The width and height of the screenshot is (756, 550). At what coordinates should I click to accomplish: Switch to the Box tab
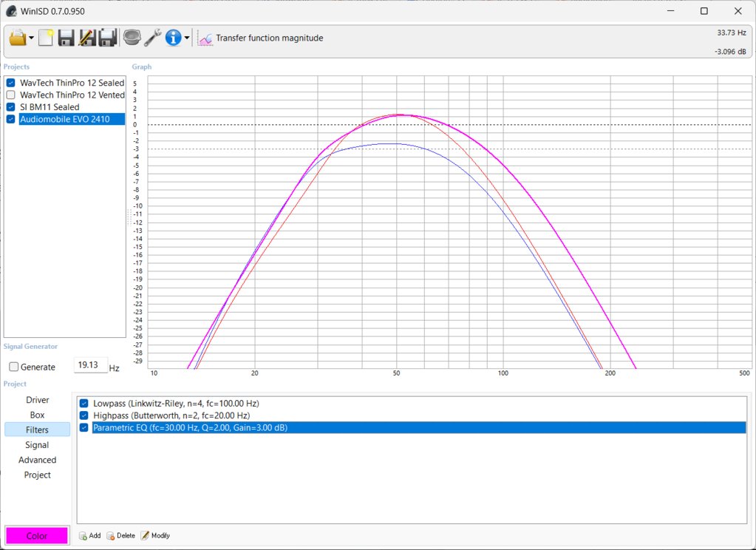(x=37, y=415)
